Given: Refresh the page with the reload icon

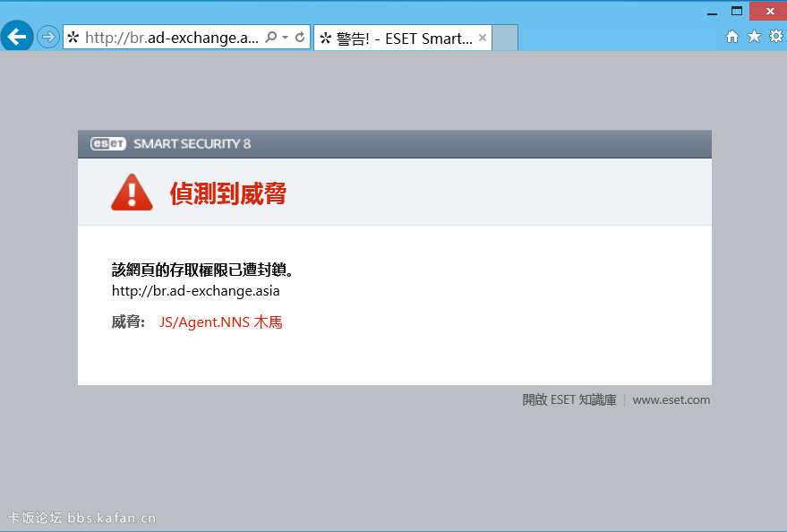Looking at the screenshot, I should click(300, 37).
